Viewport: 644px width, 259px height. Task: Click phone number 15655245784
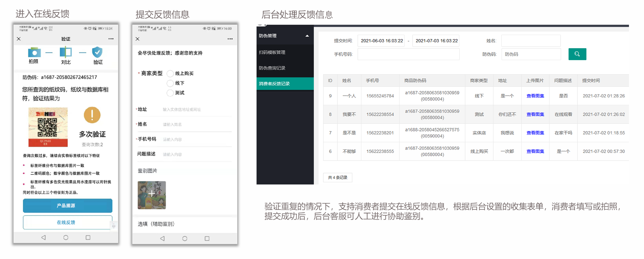pyautogui.click(x=380, y=96)
